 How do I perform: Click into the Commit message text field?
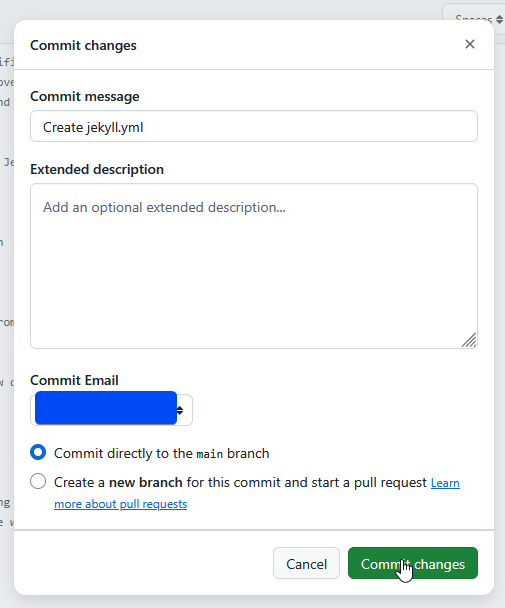click(x=254, y=126)
